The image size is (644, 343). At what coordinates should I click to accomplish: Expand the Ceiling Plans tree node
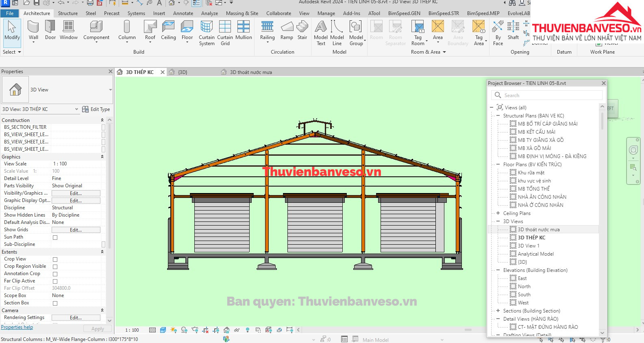(498, 213)
